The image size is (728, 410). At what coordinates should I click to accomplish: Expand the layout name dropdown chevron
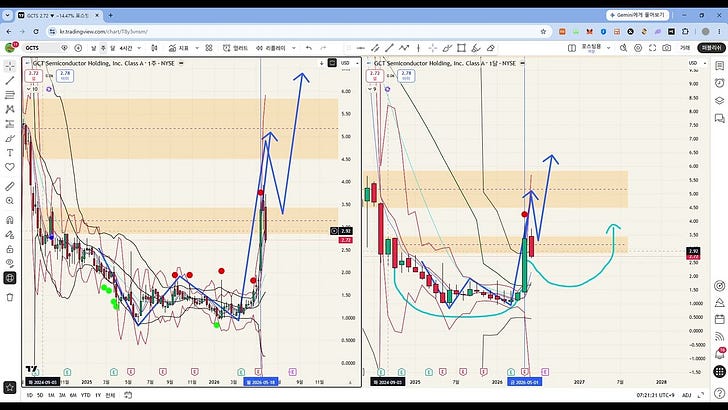coord(608,48)
